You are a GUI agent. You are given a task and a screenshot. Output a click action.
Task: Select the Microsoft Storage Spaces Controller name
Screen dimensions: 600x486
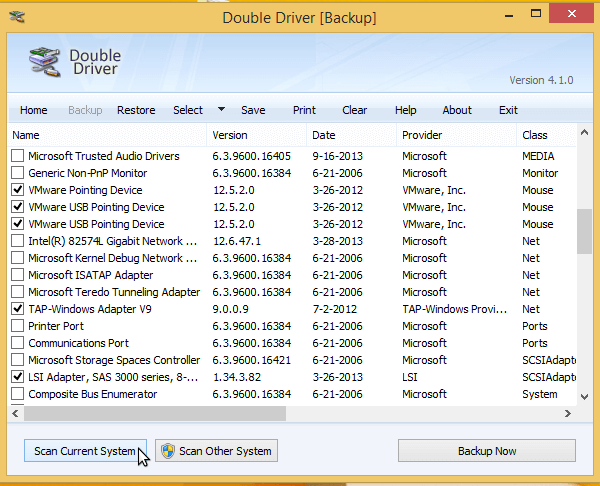coord(114,360)
